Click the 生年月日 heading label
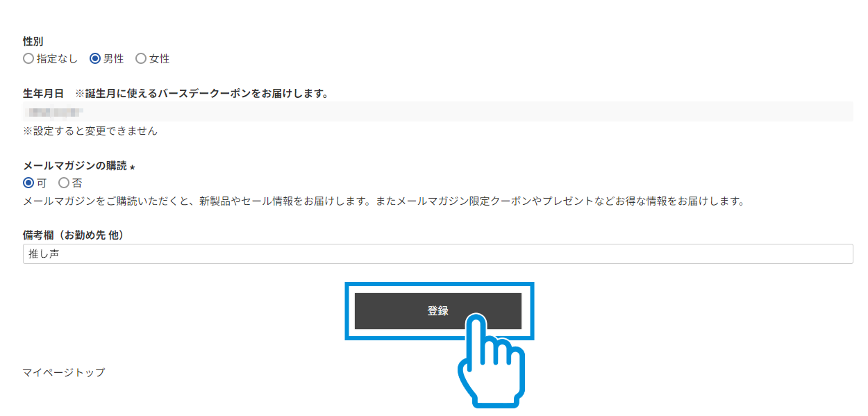Screen dimensions: 868x416 click(43, 93)
